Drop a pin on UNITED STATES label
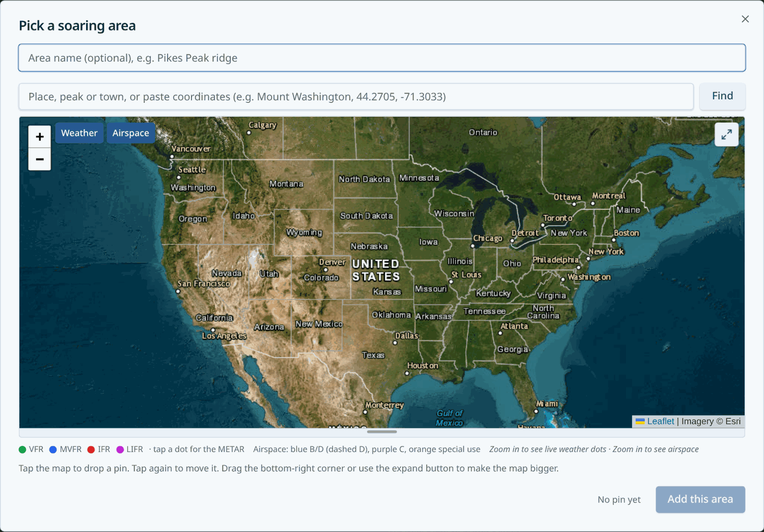Screen dimensions: 764x532 click(x=376, y=270)
